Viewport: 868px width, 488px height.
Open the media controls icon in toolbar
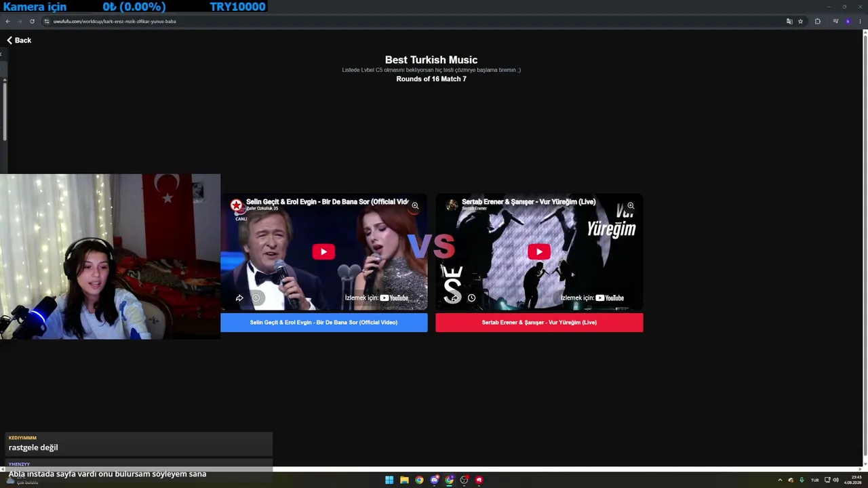[835, 21]
